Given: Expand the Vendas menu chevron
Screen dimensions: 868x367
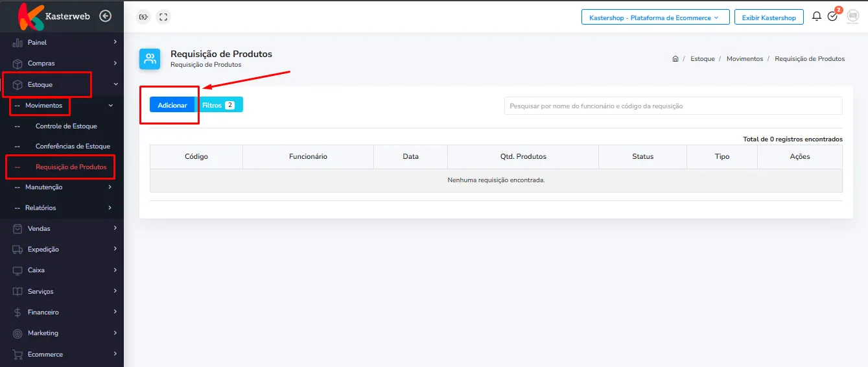Looking at the screenshot, I should (x=115, y=228).
